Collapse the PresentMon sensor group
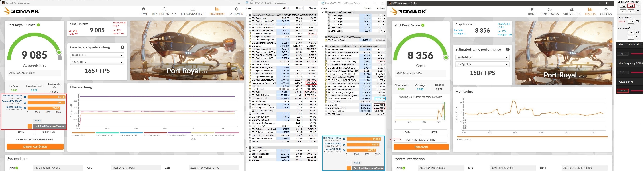Screen dimensions: 644x173 (247, 148)
